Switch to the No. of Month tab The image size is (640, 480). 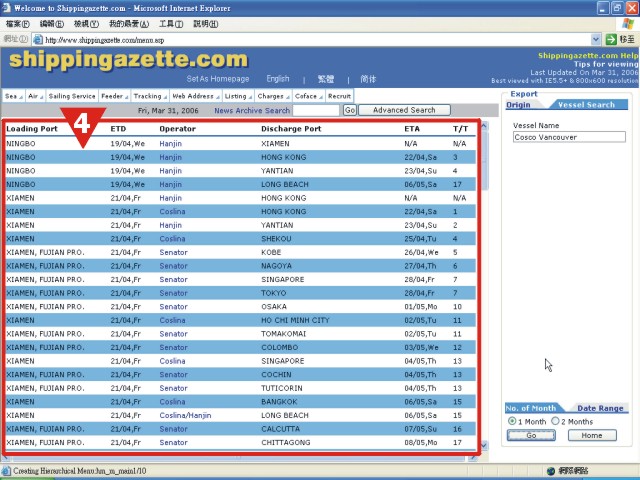pyautogui.click(x=531, y=408)
